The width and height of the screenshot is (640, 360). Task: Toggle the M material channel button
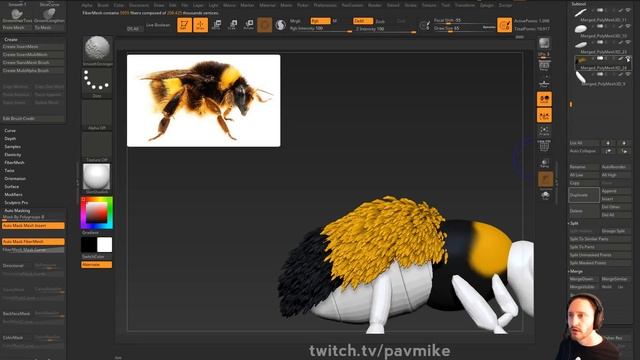tap(335, 21)
